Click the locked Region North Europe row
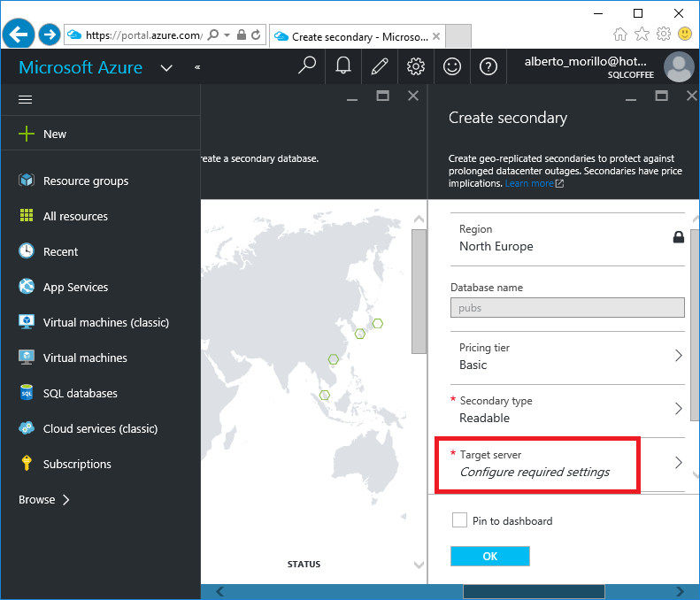 click(567, 239)
